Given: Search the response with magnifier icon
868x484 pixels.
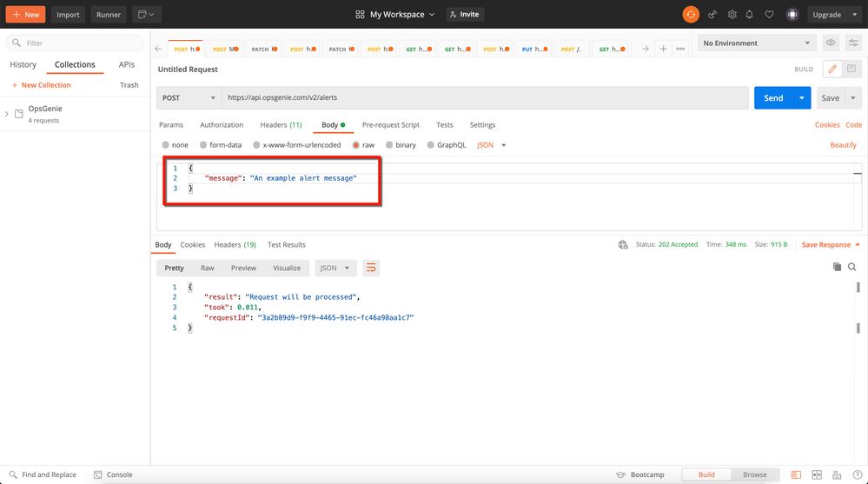Looking at the screenshot, I should point(852,267).
